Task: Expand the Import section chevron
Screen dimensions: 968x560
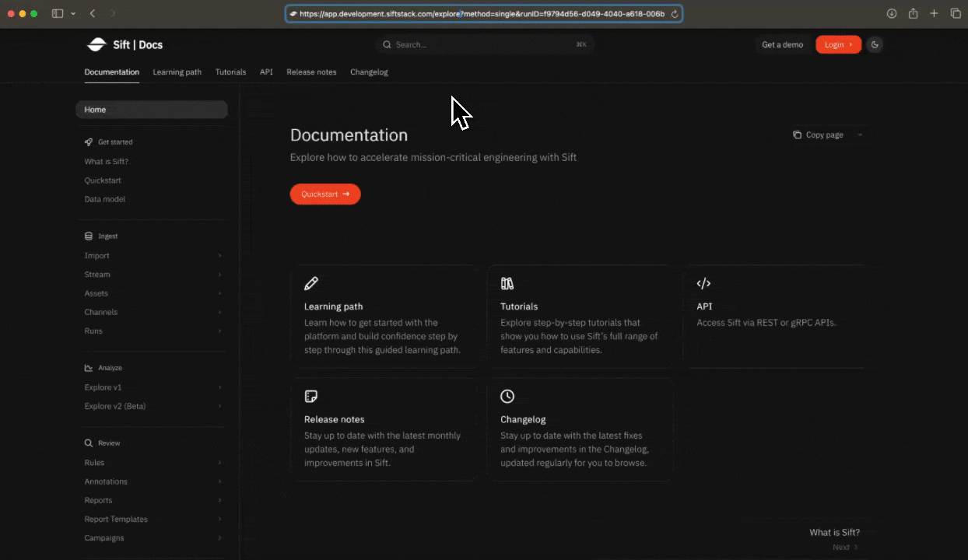Action: tap(219, 256)
